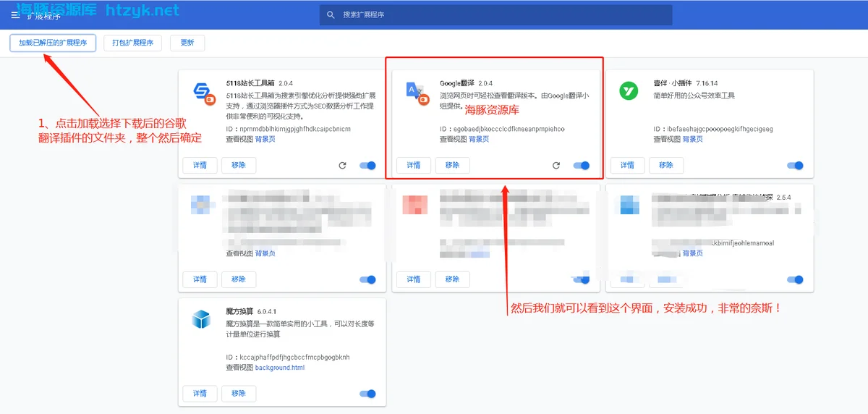Click the Google翻译 extension icon
868x414 pixels.
(x=417, y=92)
